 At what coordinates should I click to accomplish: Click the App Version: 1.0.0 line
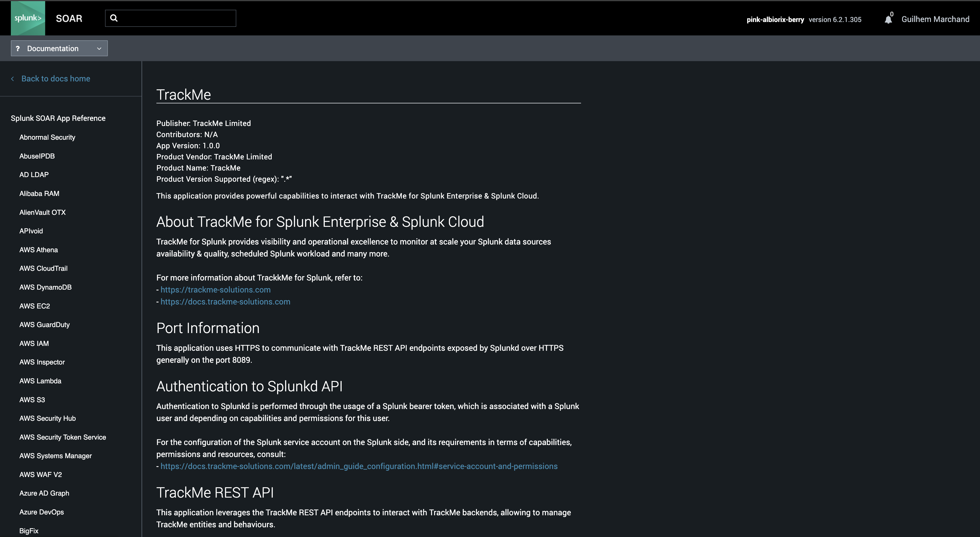pos(188,145)
